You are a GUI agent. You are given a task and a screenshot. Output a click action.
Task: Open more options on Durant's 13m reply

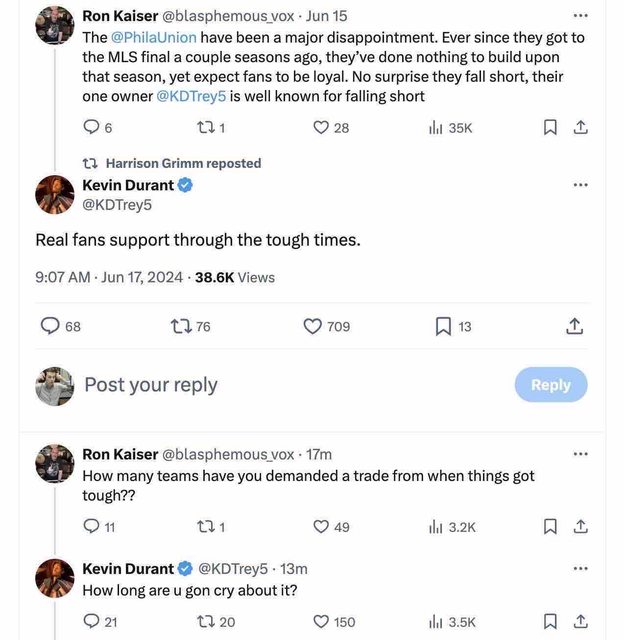pos(580,569)
